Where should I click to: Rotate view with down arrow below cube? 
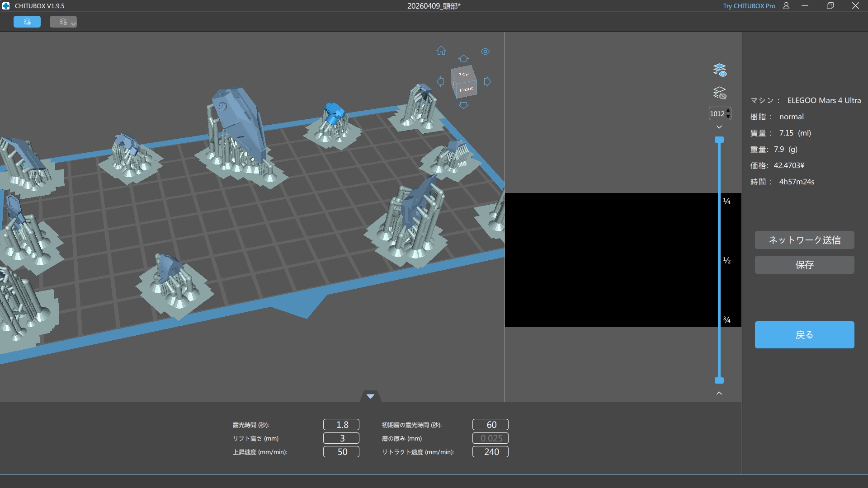[x=463, y=105]
